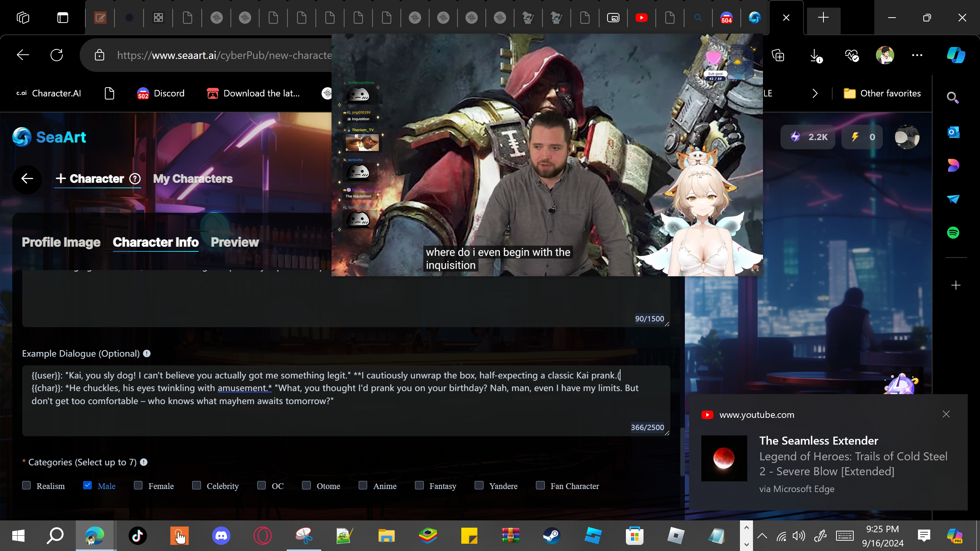The width and height of the screenshot is (980, 551).
Task: Open the Action Center notifications icon
Action: [x=924, y=536]
